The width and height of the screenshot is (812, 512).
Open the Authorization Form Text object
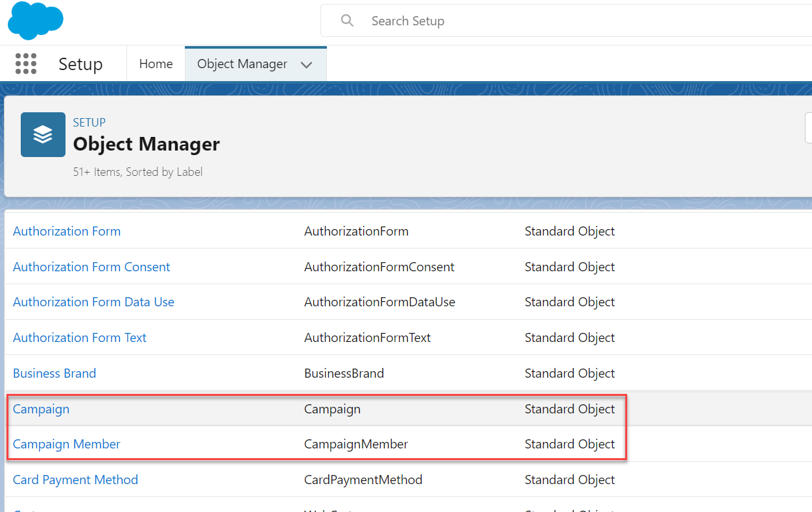click(x=80, y=337)
